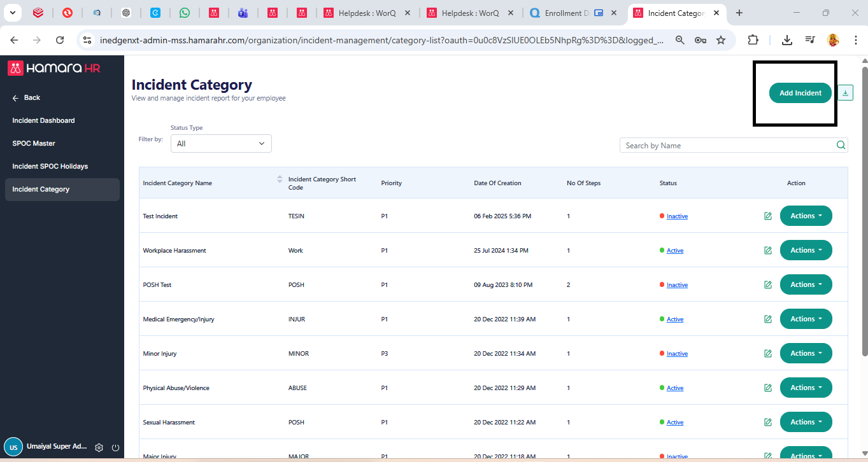
Task: Click the power logout icon
Action: [115, 447]
